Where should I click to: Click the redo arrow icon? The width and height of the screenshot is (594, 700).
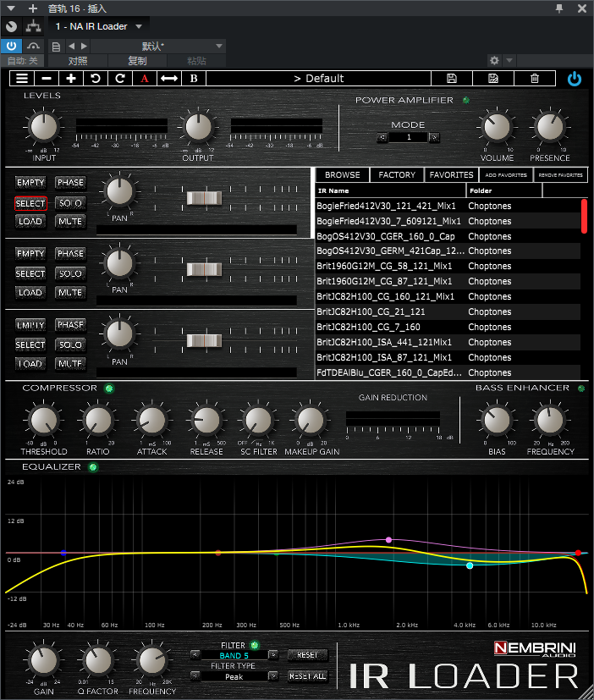tap(120, 79)
